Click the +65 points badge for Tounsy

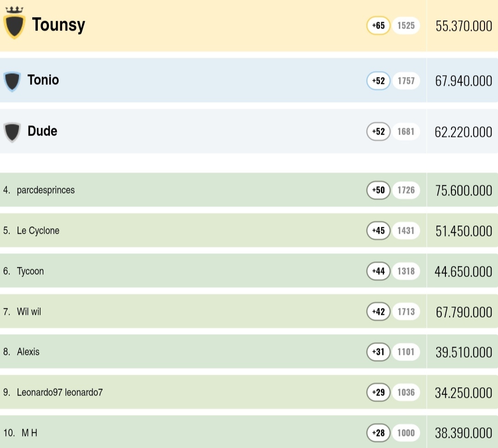coord(378,26)
